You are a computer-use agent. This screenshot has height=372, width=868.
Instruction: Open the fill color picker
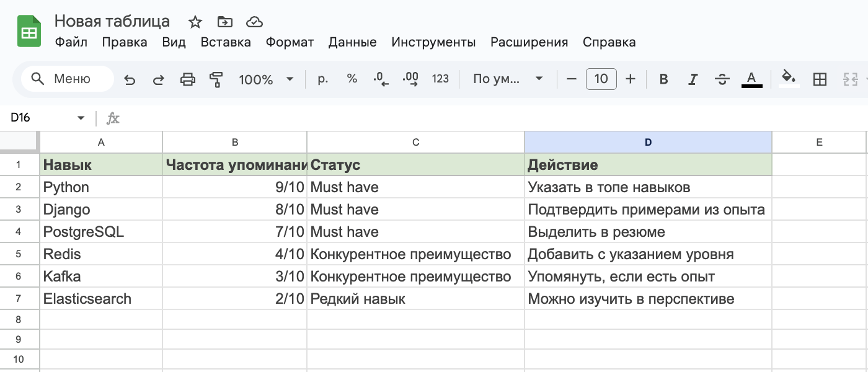pyautogui.click(x=789, y=79)
